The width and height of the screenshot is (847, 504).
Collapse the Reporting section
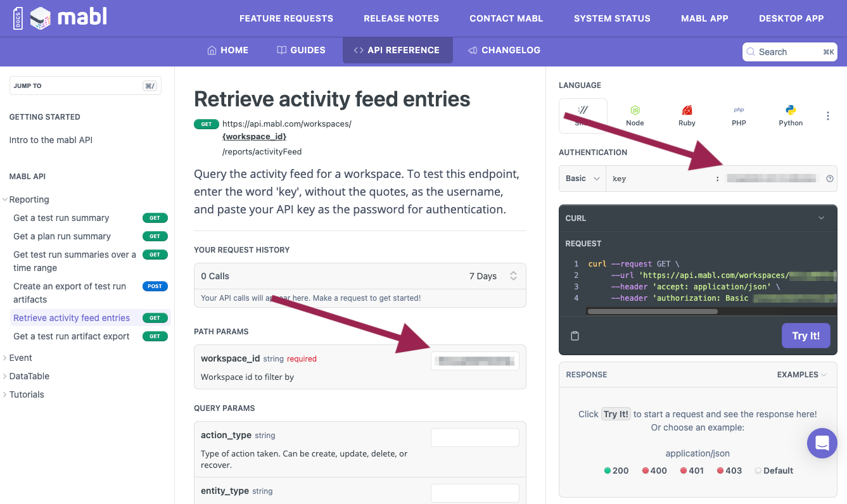click(5, 199)
